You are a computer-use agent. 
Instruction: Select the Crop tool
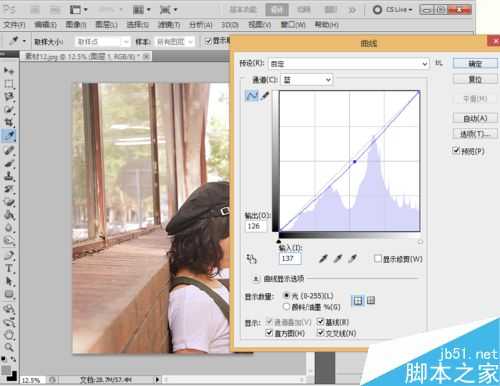9,122
